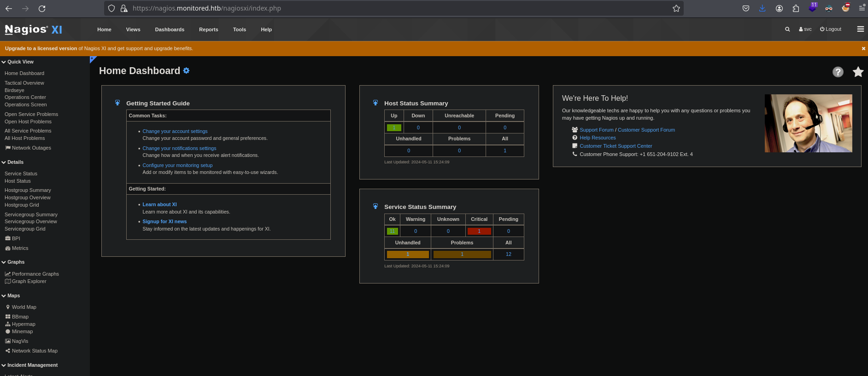This screenshot has width=868, height=376.
Task: Click the red Critical services count cell
Action: (479, 231)
